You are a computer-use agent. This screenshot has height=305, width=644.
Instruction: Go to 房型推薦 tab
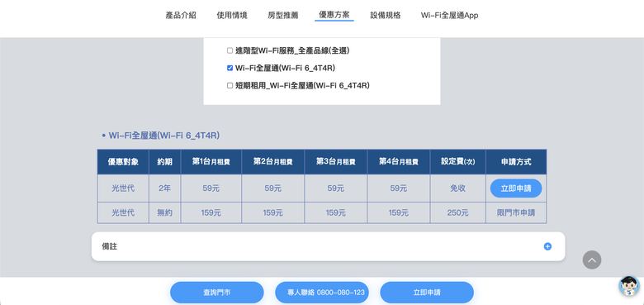[283, 16]
